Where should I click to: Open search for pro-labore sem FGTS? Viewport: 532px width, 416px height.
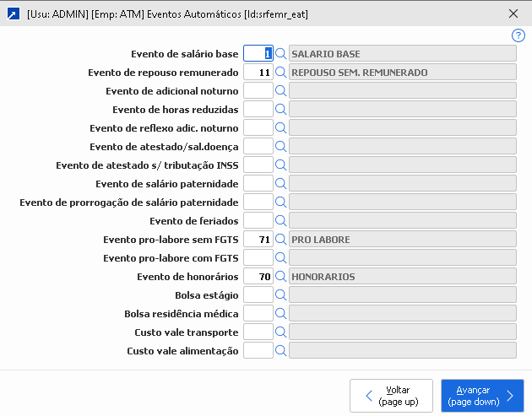point(281,240)
